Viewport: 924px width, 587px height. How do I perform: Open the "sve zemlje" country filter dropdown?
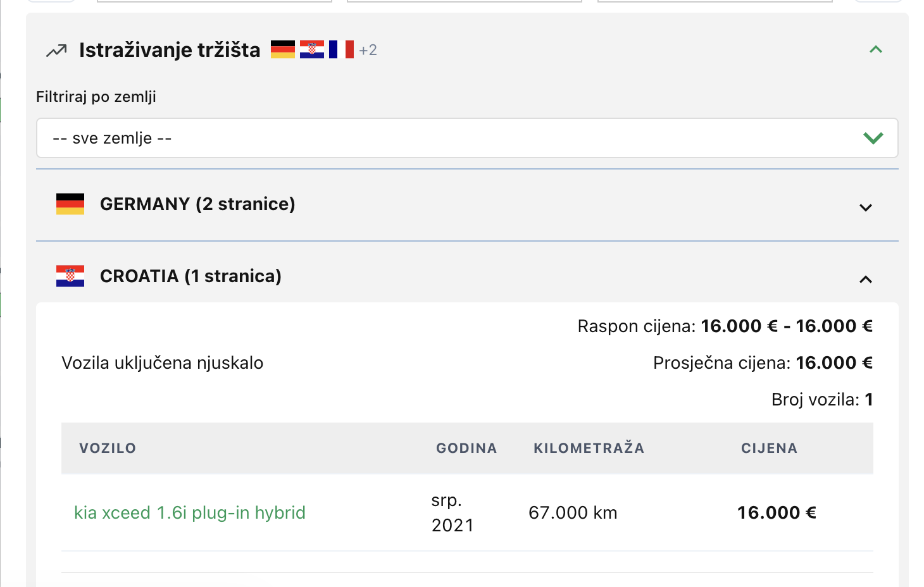coord(443,138)
